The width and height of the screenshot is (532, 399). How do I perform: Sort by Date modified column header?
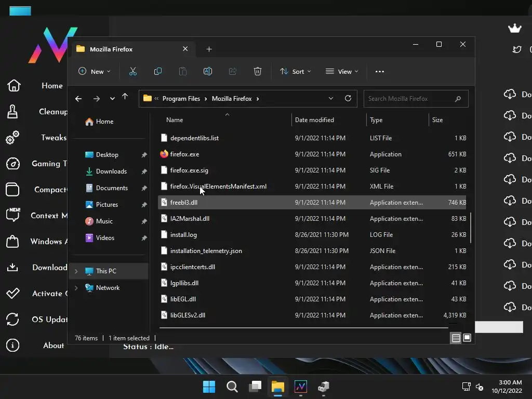[314, 120]
